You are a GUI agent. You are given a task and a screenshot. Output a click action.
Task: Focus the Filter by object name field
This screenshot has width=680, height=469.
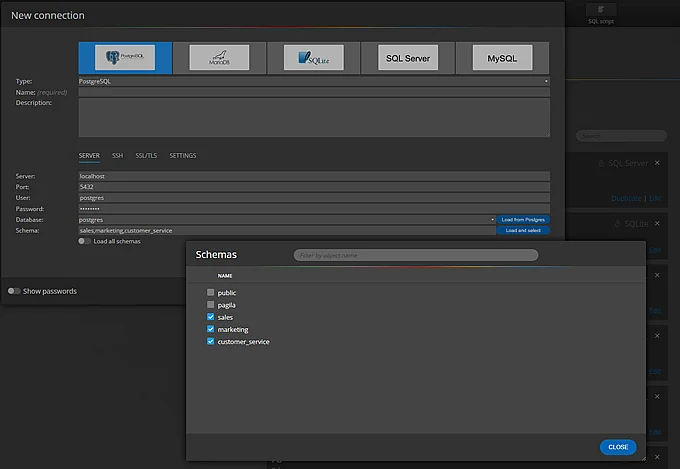click(x=416, y=255)
